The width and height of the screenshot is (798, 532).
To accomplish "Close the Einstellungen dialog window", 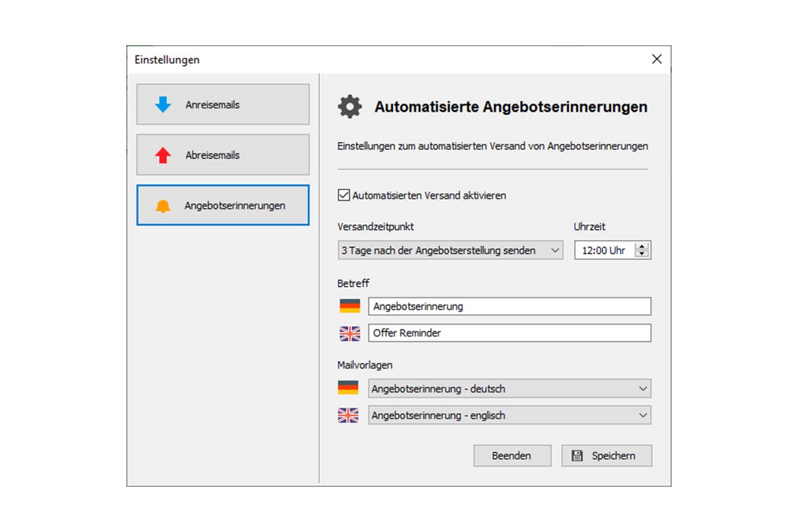I will tap(657, 59).
